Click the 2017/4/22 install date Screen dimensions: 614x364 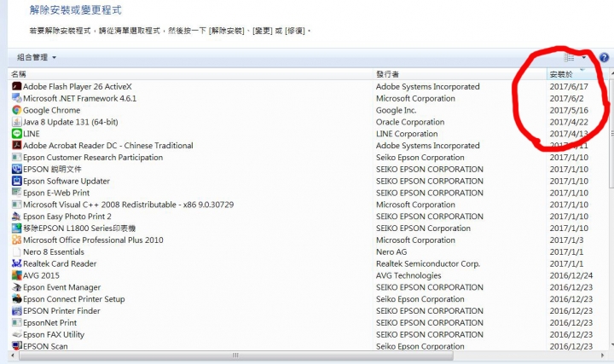point(569,122)
